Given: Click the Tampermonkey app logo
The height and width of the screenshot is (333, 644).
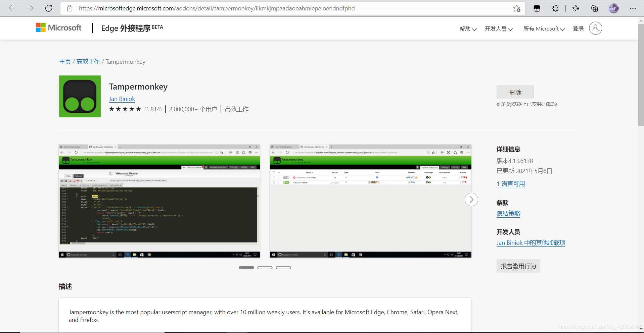Looking at the screenshot, I should click(x=80, y=96).
